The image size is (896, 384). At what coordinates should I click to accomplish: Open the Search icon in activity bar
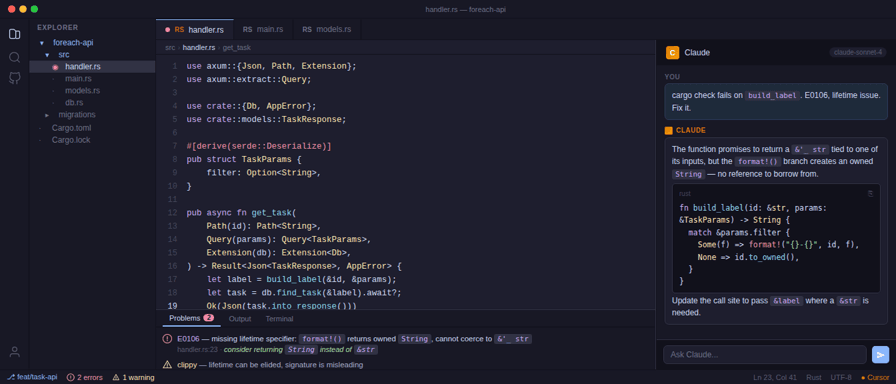(x=15, y=57)
